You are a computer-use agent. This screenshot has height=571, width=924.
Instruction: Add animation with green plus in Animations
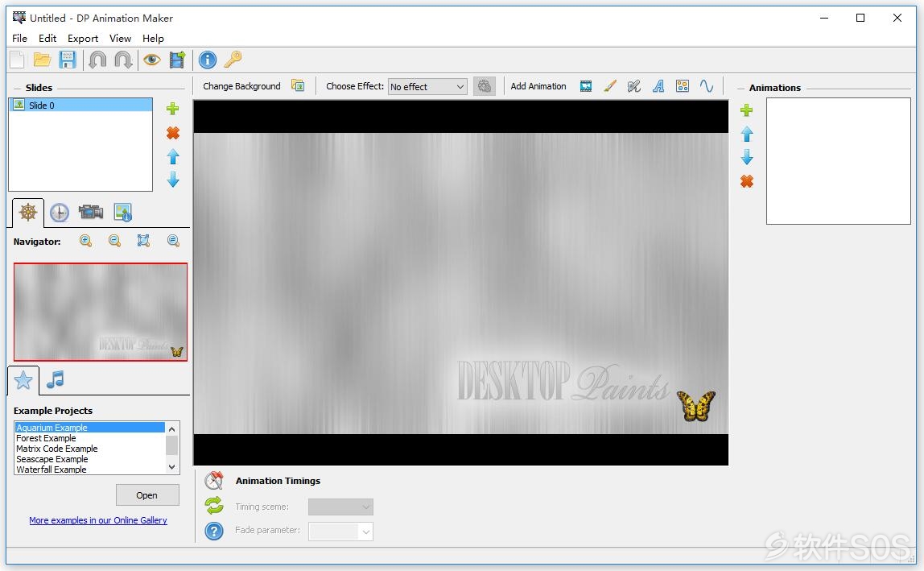point(747,110)
